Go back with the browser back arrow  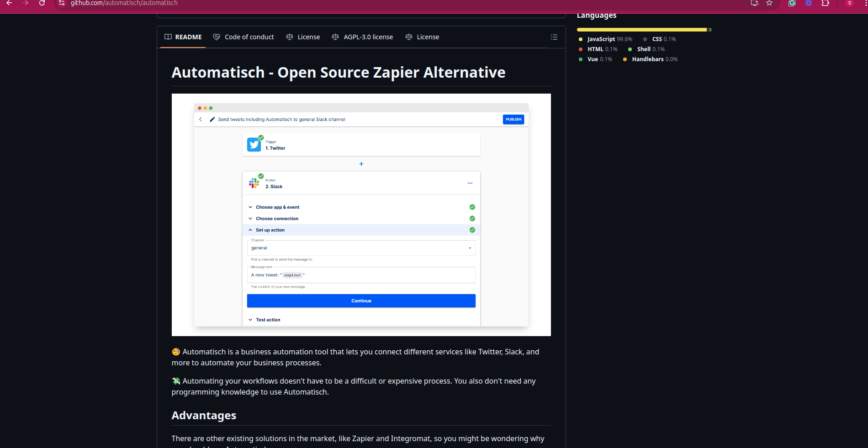pos(9,3)
